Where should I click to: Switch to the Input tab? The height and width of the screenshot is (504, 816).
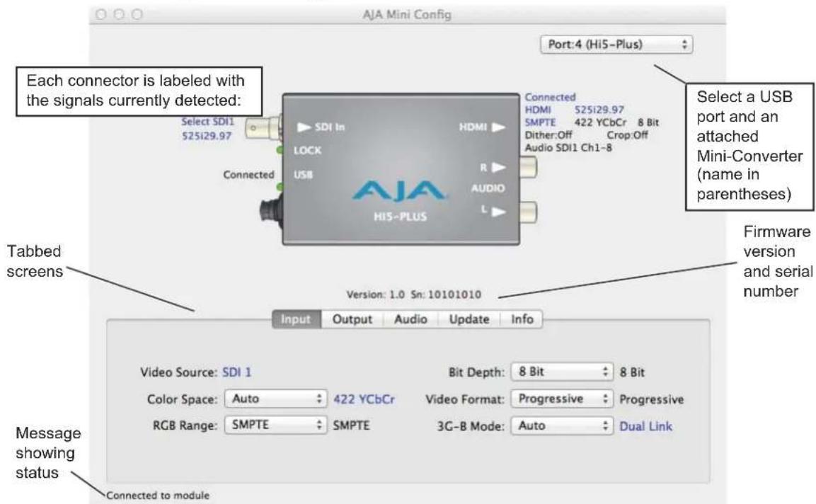[x=296, y=319]
